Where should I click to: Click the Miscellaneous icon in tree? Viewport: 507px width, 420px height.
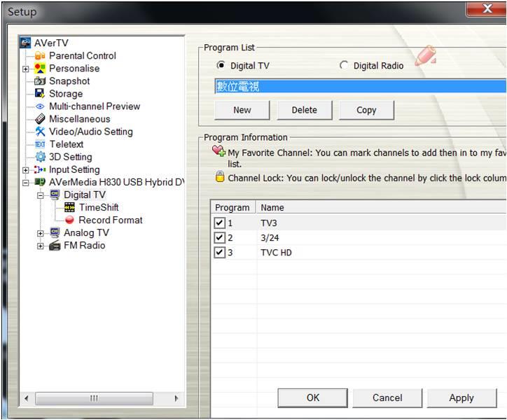point(40,119)
